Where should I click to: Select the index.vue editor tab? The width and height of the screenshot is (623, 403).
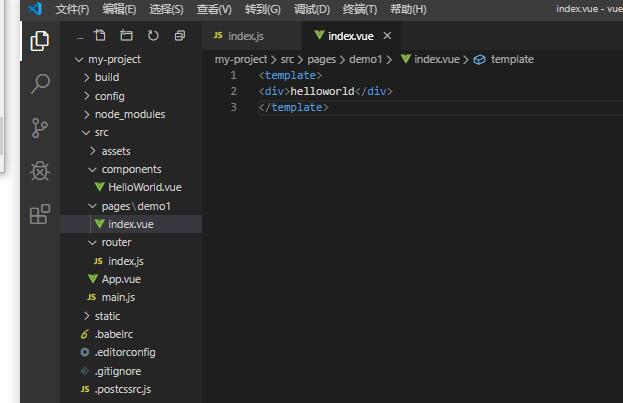[351, 36]
